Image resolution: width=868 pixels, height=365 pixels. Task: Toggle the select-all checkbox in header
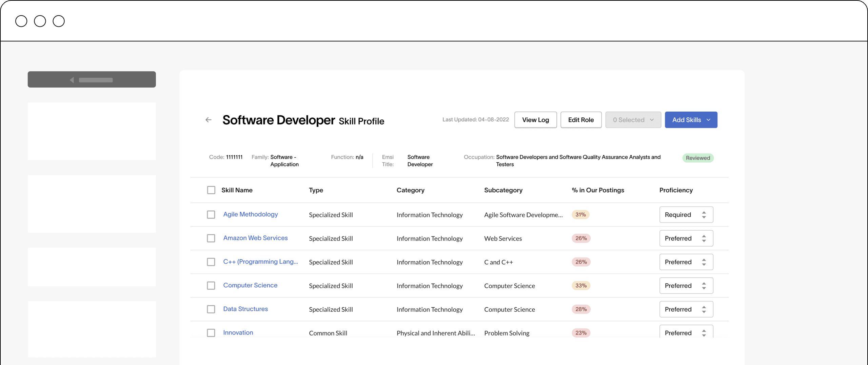pos(211,190)
